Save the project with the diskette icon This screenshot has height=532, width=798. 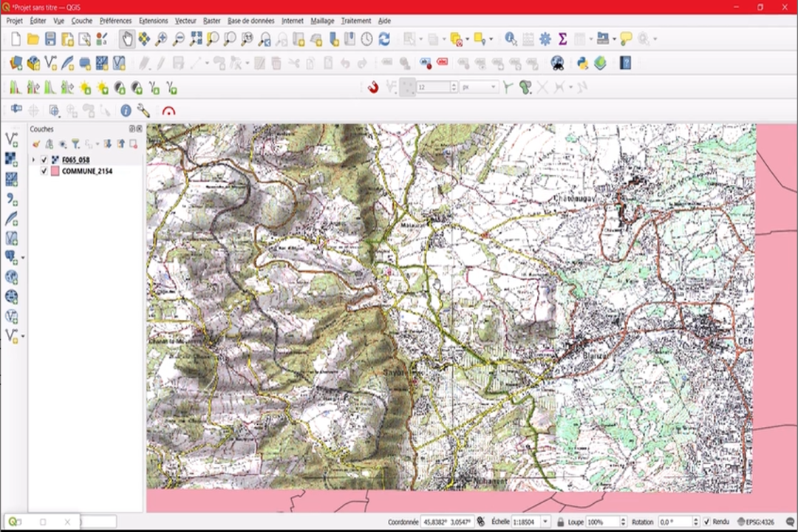(x=49, y=38)
